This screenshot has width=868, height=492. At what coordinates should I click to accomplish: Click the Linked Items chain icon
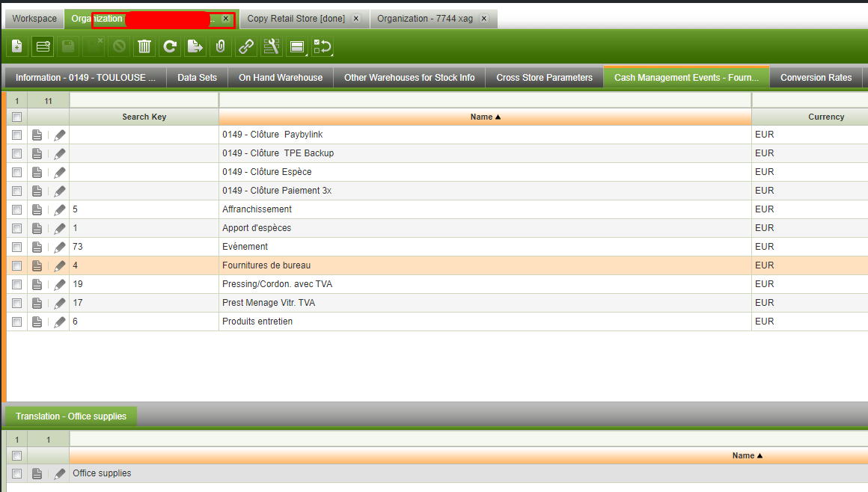point(245,46)
